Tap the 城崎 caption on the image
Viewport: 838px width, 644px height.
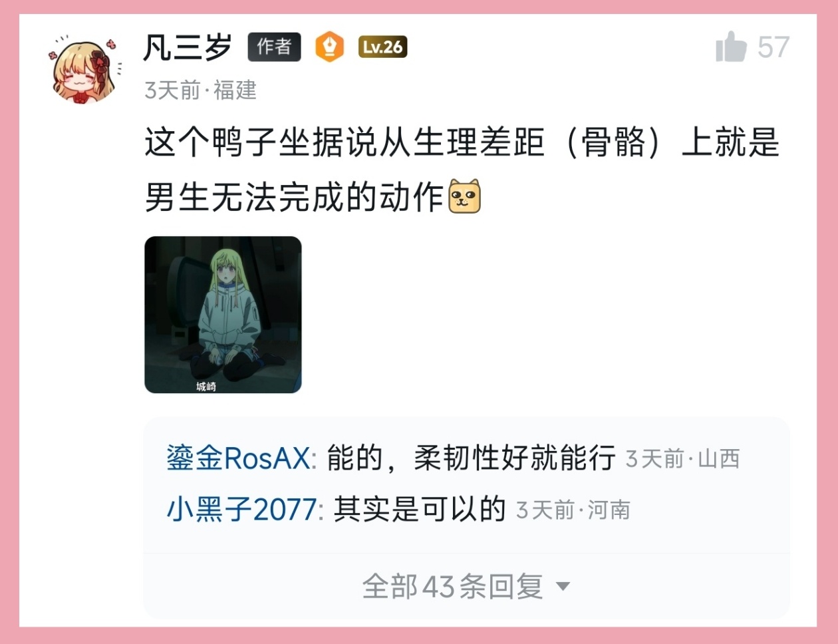206,387
